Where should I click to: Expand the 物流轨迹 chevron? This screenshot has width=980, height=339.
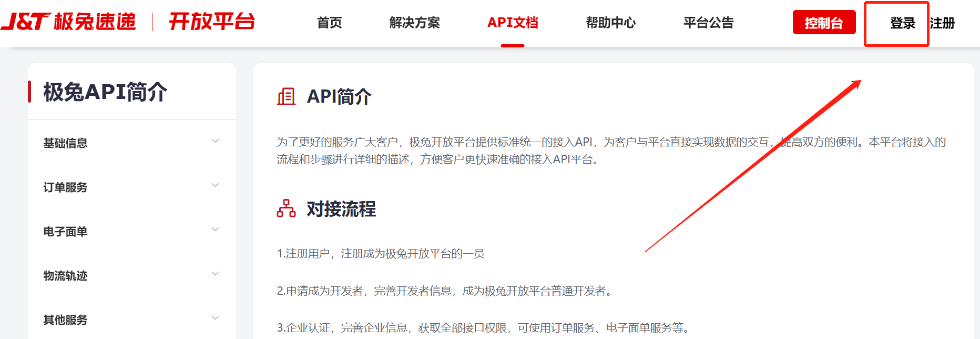point(215,274)
